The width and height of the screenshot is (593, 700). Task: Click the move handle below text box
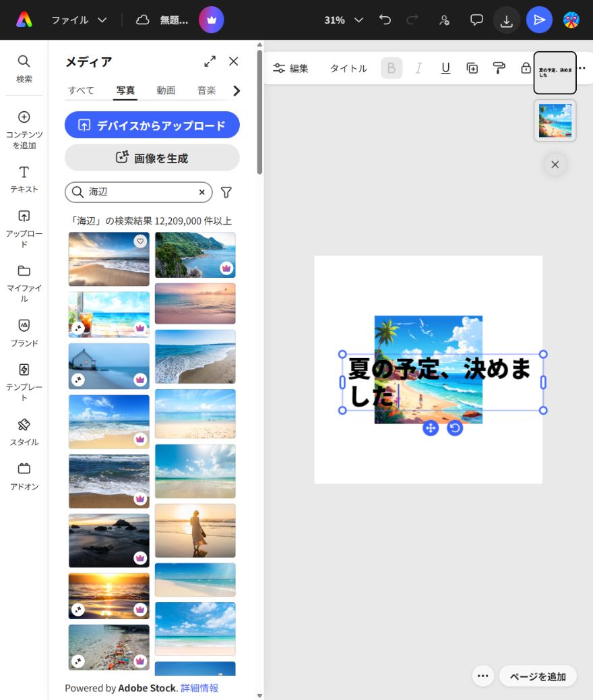pos(430,428)
